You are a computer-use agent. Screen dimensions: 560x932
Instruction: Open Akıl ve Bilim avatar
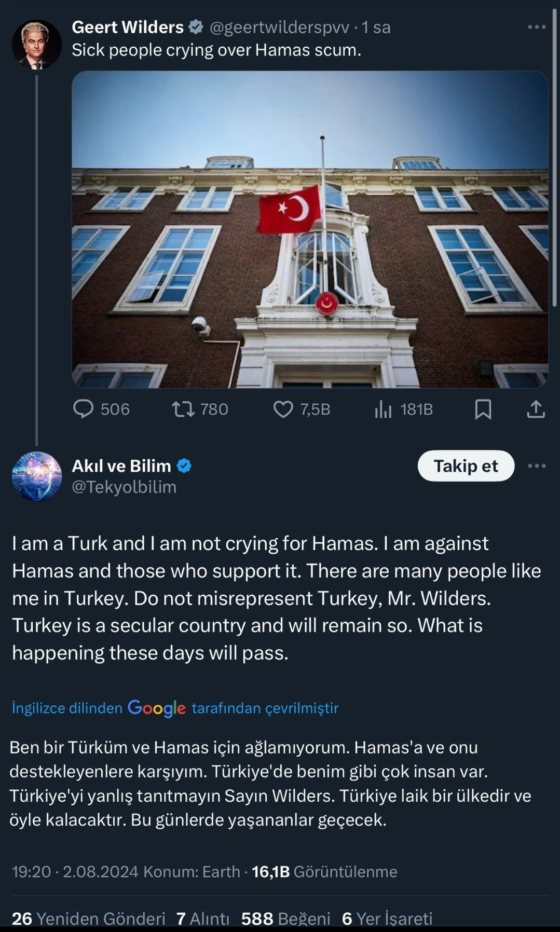point(37,476)
